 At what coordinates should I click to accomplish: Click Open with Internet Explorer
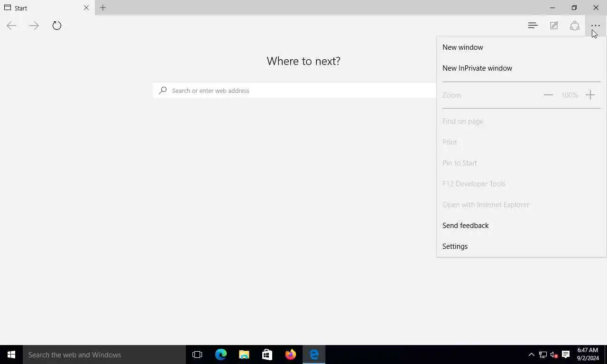coord(521,205)
